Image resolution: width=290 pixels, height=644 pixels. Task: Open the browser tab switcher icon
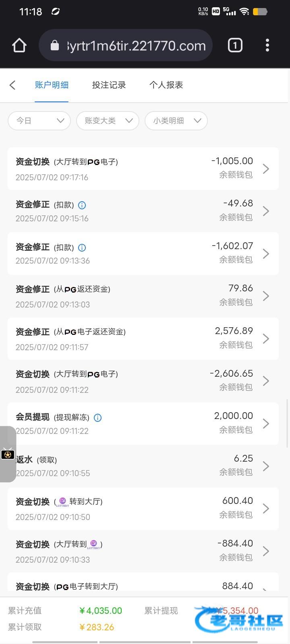tap(235, 45)
